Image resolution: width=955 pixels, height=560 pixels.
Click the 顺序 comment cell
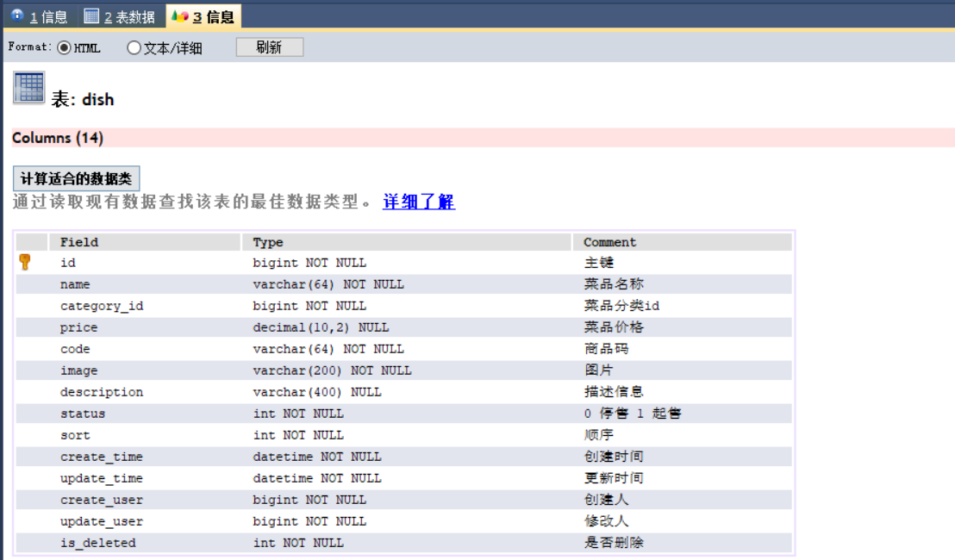(682, 435)
